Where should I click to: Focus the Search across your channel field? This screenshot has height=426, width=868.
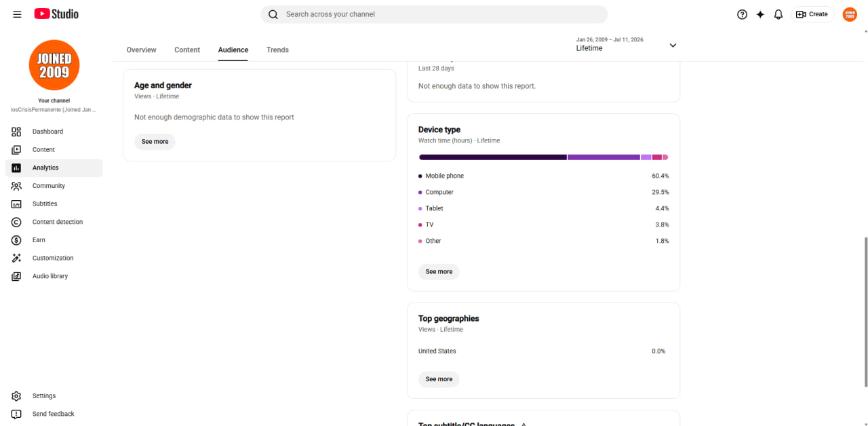click(x=434, y=14)
